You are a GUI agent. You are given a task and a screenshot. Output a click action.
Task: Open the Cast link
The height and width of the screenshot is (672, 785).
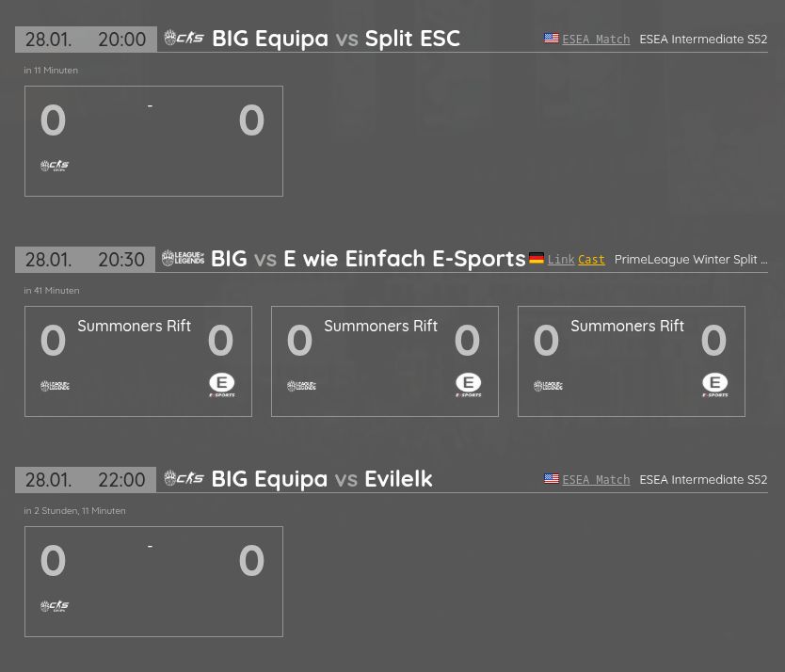pyautogui.click(x=591, y=259)
